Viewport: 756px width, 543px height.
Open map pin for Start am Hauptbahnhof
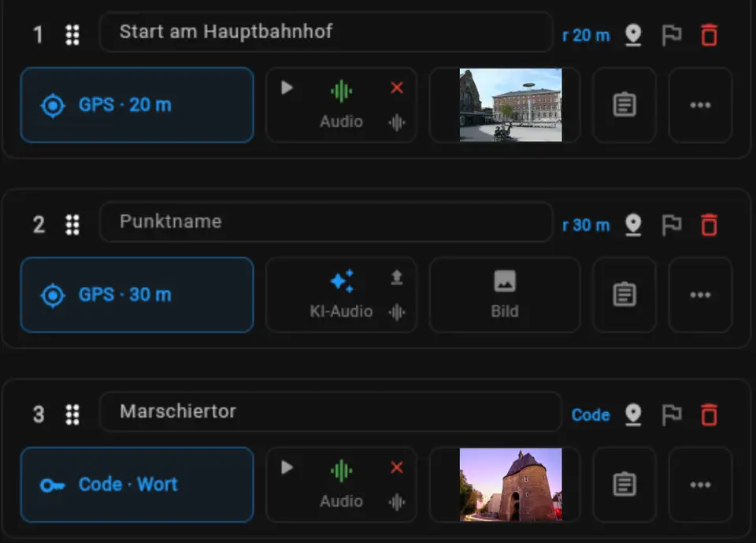(633, 35)
